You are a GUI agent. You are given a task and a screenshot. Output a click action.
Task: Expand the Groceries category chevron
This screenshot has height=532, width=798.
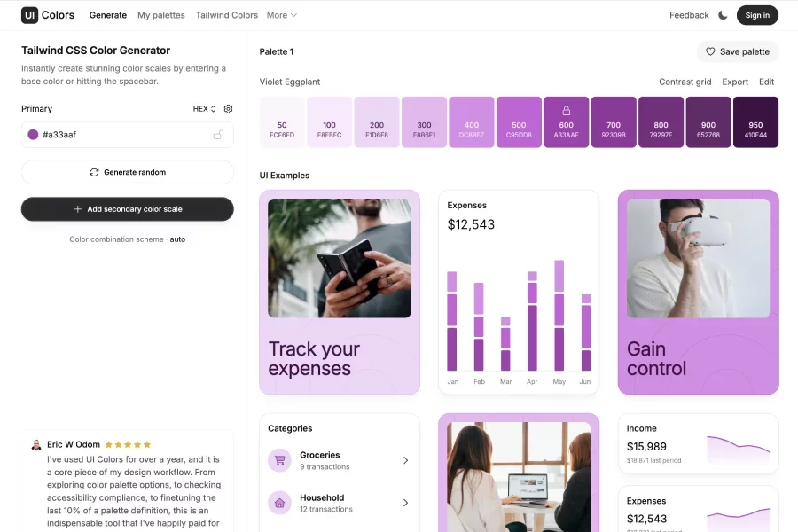405,460
